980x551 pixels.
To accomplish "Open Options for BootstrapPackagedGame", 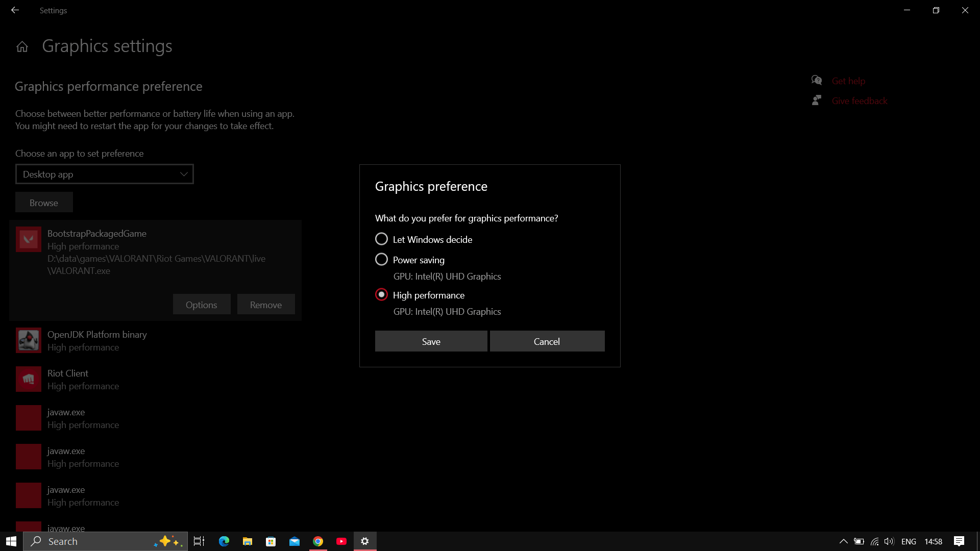I will [x=202, y=305].
